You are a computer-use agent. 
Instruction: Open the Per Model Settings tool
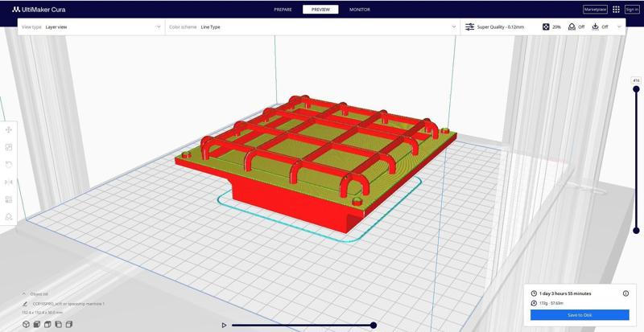pos(9,199)
